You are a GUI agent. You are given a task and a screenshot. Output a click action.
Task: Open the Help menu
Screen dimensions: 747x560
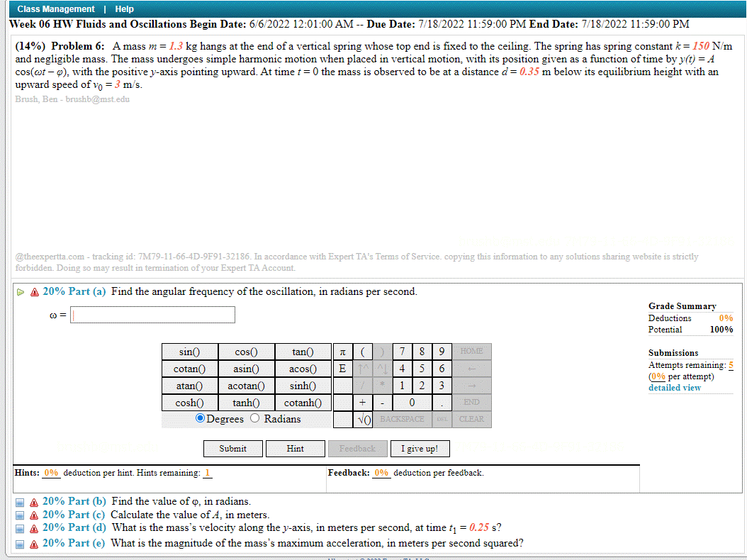click(x=124, y=9)
